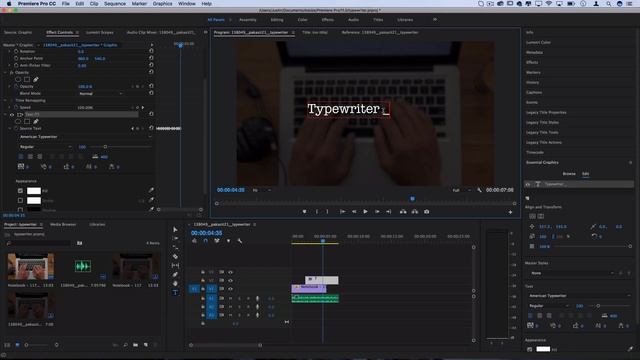Open playback resolution Full dropdown

[x=461, y=190]
